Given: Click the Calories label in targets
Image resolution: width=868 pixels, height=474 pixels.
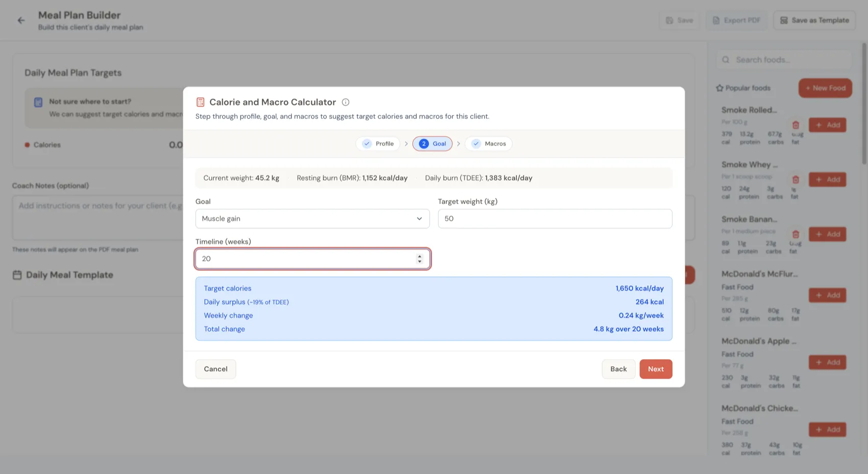Looking at the screenshot, I should [x=47, y=145].
